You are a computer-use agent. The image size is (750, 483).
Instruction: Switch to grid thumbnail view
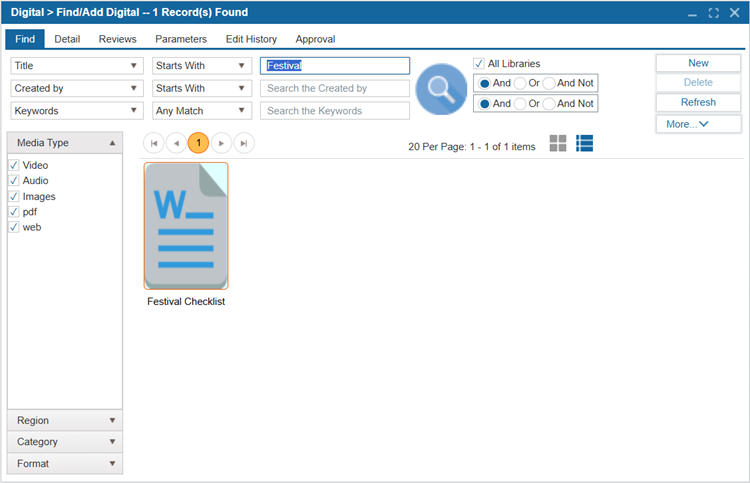pyautogui.click(x=558, y=143)
